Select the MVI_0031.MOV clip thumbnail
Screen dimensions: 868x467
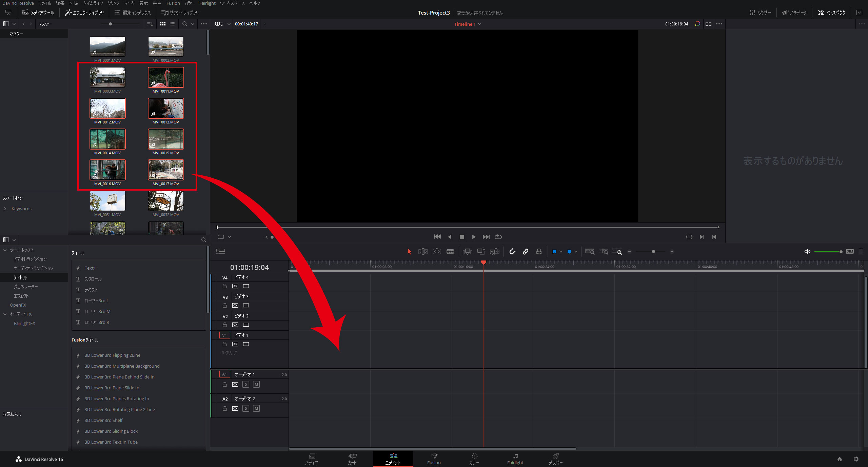point(107,201)
